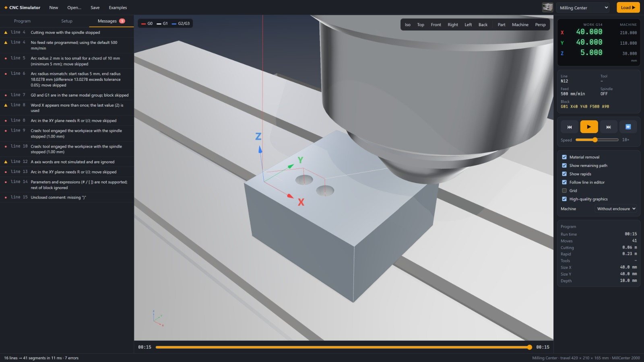Click the warning triangle icon on line 12
The image size is (644, 362).
(x=6, y=162)
